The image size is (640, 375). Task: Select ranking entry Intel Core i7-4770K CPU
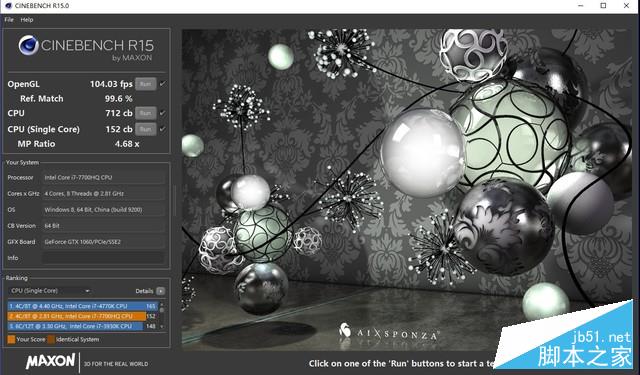pyautogui.click(x=82, y=306)
